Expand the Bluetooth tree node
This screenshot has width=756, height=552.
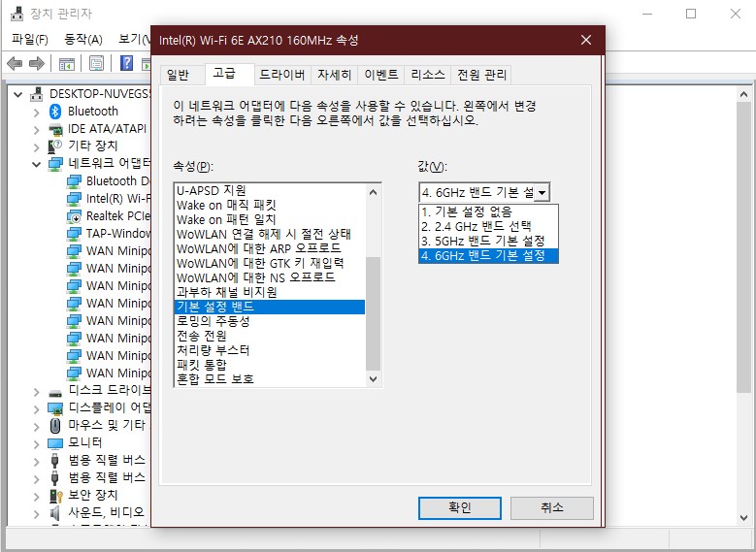(37, 113)
